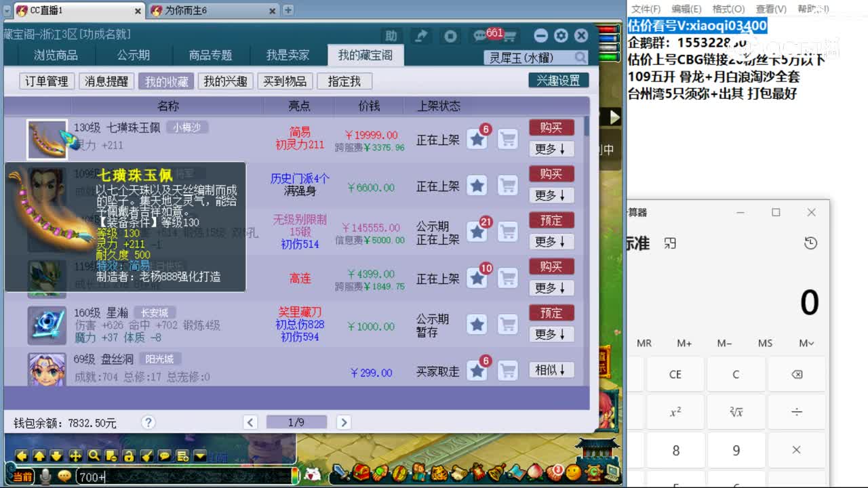This screenshot has height=488, width=868.
Task: Click the share arrow icon on the title bar
Action: [x=420, y=35]
